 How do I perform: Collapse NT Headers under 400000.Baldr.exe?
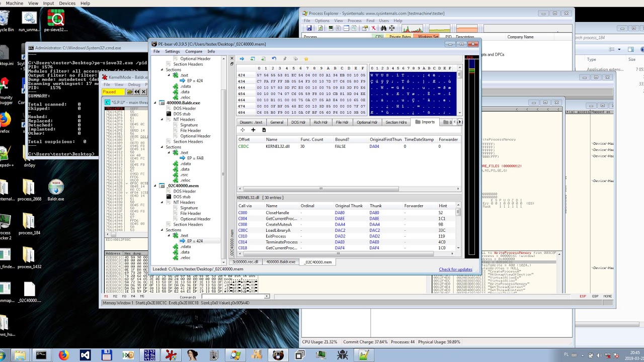coord(163,119)
